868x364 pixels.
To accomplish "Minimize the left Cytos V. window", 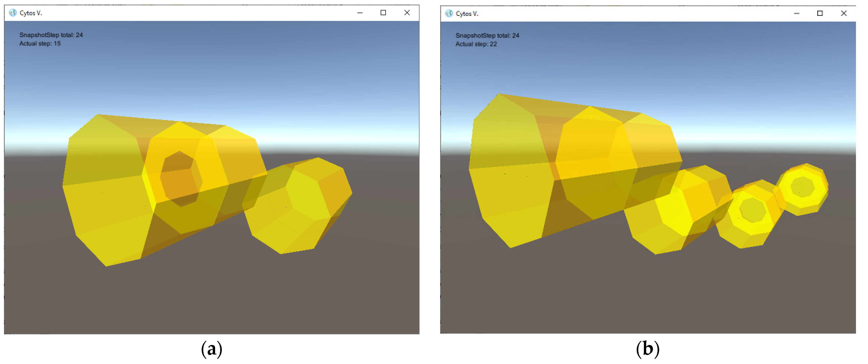I will [360, 13].
